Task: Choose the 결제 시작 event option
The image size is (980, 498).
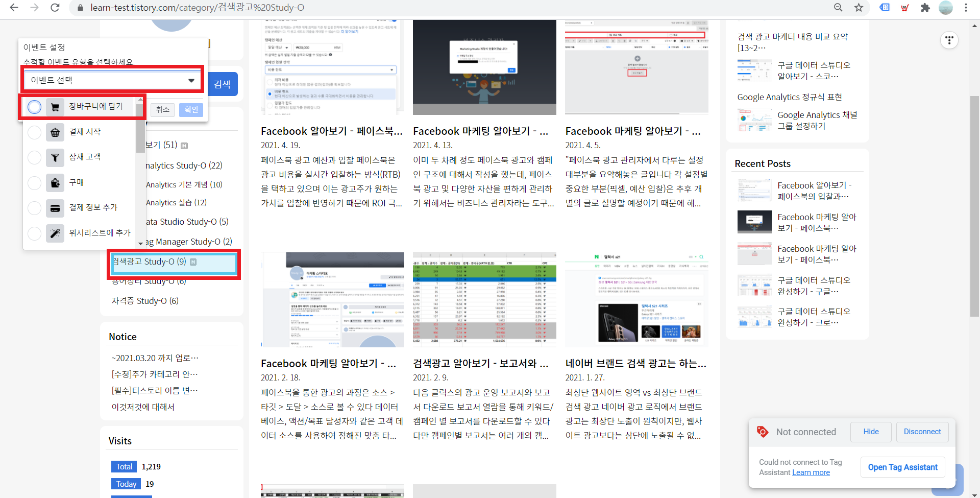Action: pyautogui.click(x=80, y=132)
